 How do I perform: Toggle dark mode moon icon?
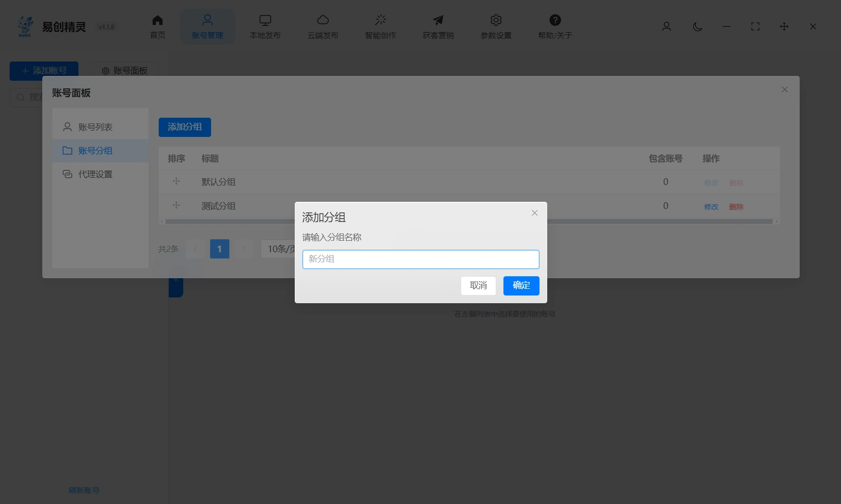(697, 26)
